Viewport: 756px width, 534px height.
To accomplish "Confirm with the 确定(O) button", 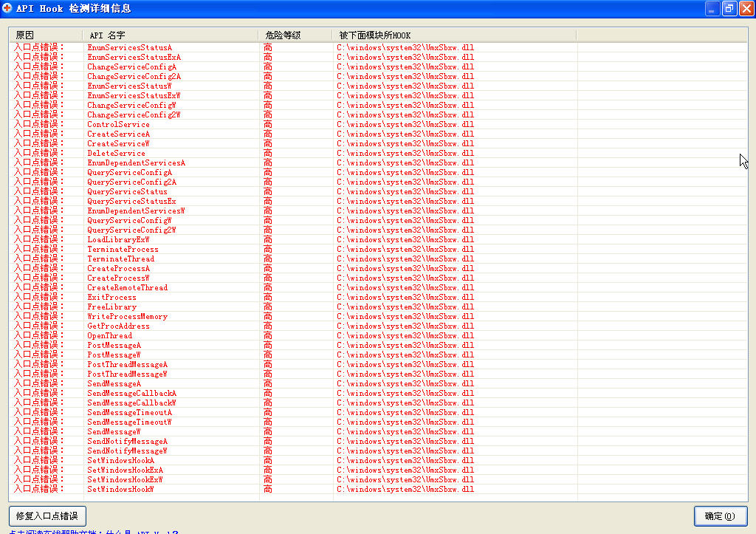I will [x=721, y=516].
